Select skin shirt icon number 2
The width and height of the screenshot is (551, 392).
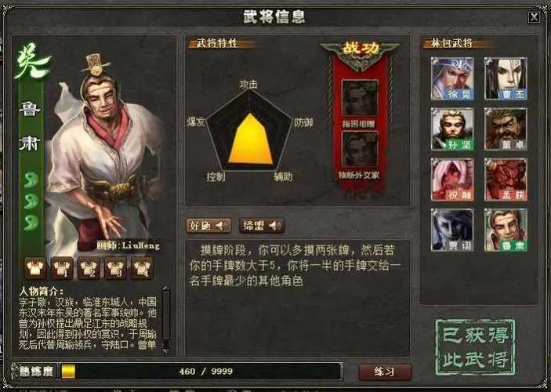pos(89,268)
